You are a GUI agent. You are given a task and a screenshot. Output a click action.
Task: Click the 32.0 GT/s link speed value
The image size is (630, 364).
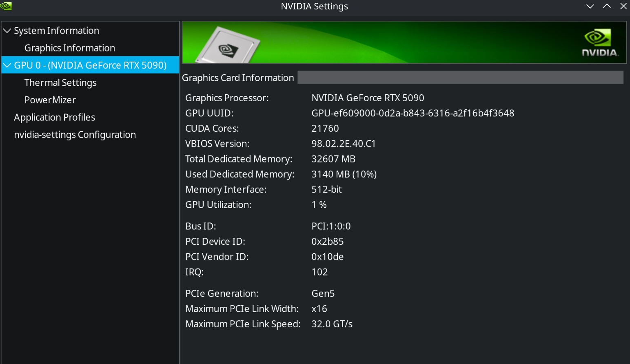(x=332, y=324)
